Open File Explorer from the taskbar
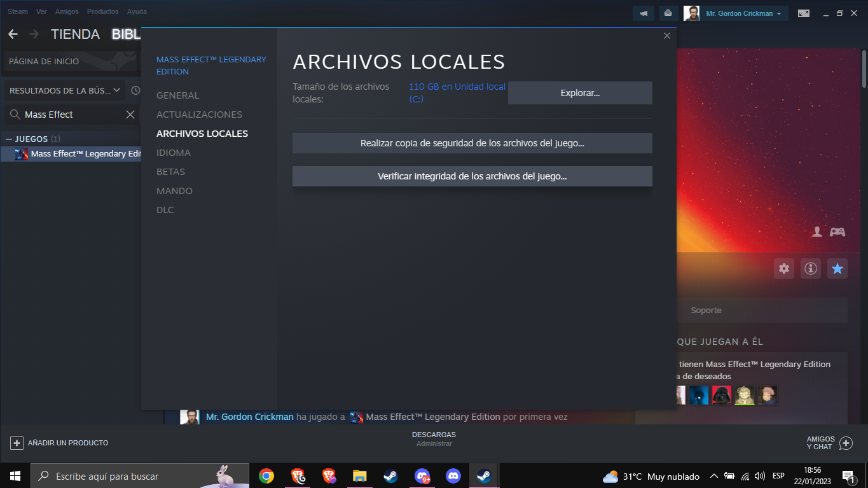This screenshot has width=868, height=488. (x=360, y=476)
